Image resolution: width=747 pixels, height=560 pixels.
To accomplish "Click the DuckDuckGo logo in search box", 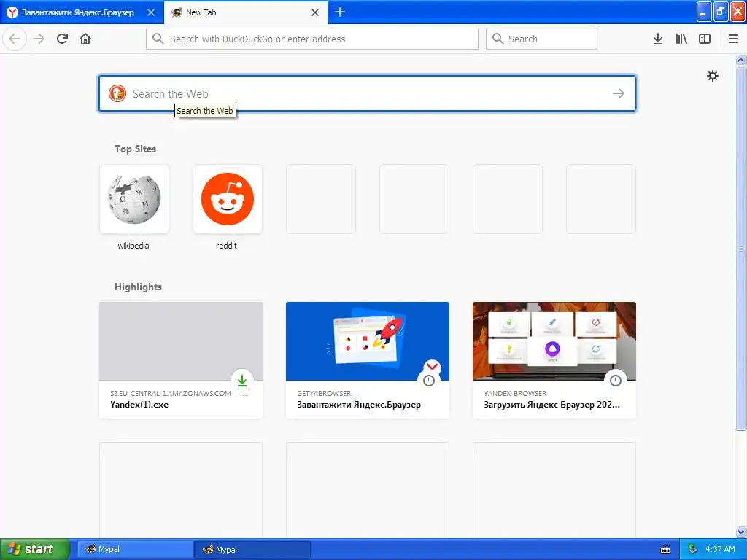I will tap(117, 93).
